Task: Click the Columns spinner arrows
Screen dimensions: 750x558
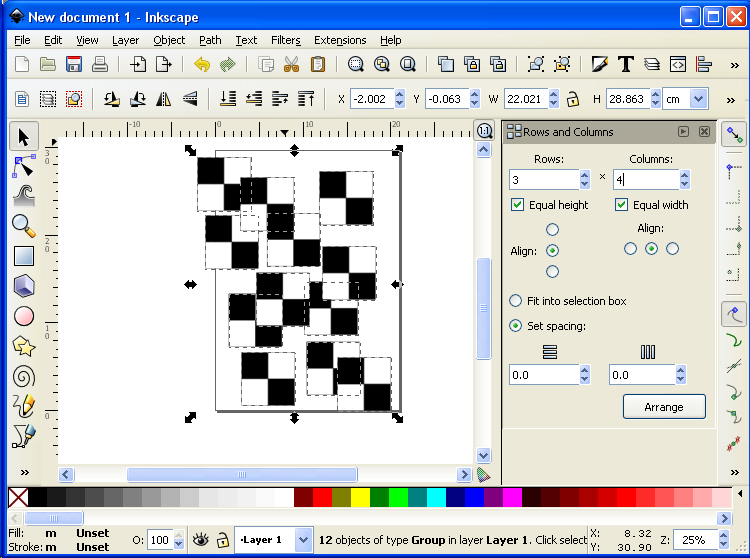Action: (684, 180)
